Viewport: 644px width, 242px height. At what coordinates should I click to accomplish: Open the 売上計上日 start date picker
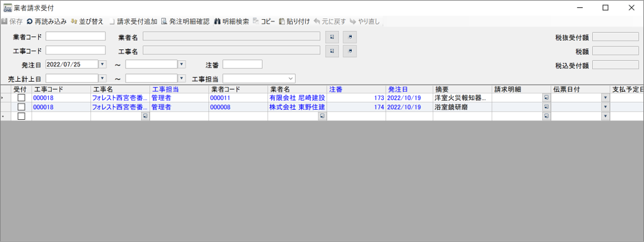click(x=102, y=78)
